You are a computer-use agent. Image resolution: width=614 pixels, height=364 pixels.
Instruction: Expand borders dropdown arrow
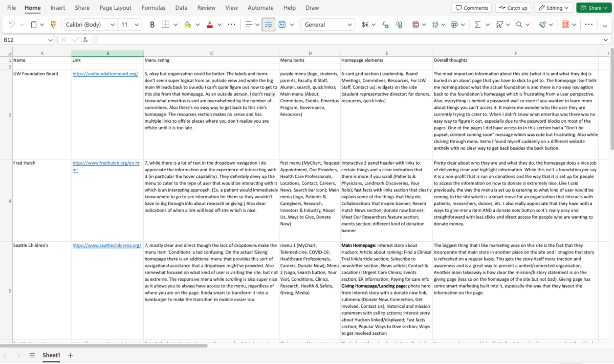tap(176, 25)
